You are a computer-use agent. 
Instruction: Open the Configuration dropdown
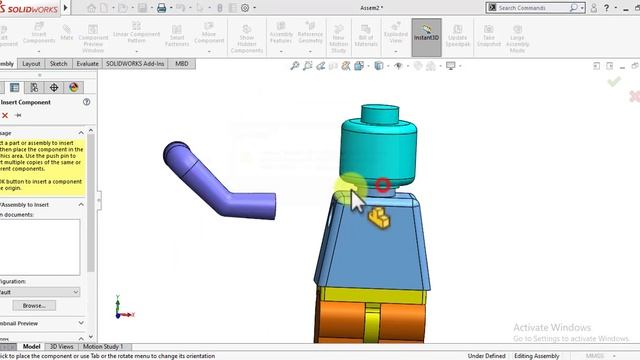coord(40,292)
